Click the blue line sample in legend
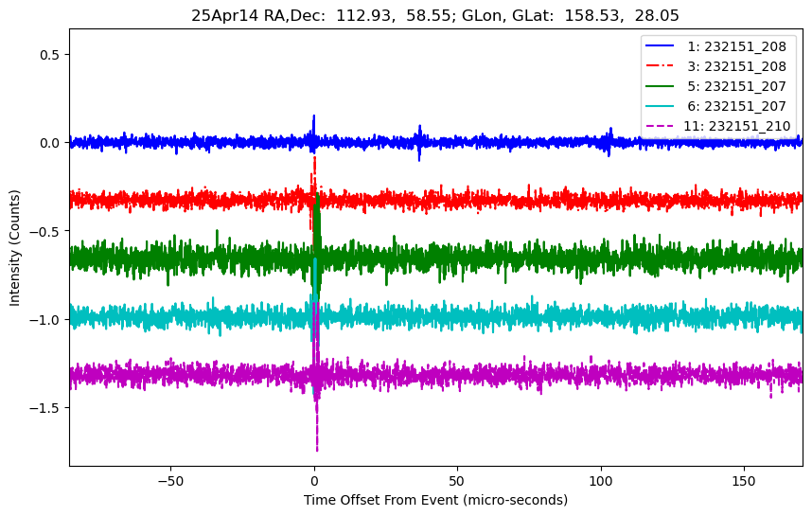 click(660, 46)
